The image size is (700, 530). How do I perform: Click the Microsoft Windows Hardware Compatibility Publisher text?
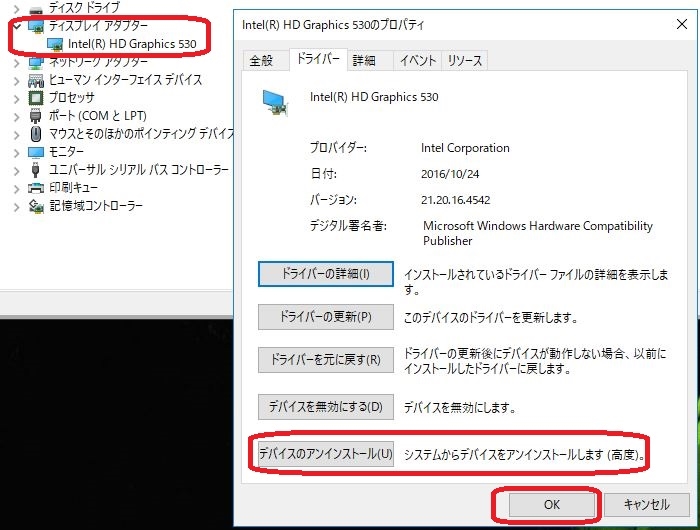click(x=538, y=233)
